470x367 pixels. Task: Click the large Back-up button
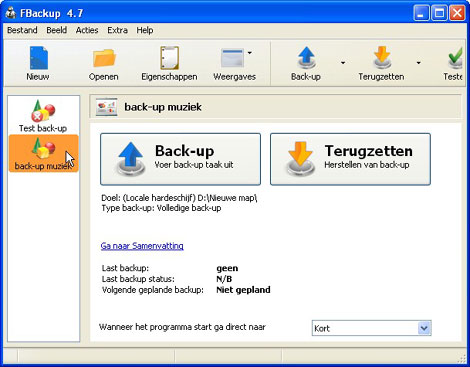pyautogui.click(x=180, y=159)
